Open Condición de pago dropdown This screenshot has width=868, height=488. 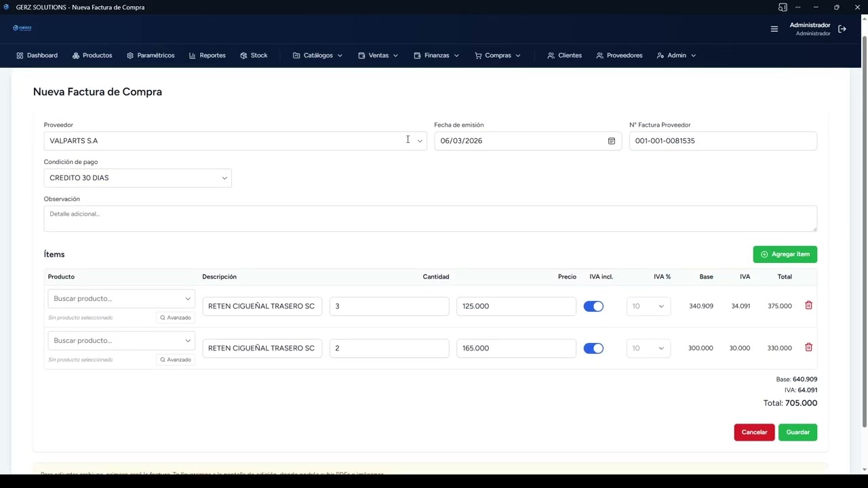[138, 178]
